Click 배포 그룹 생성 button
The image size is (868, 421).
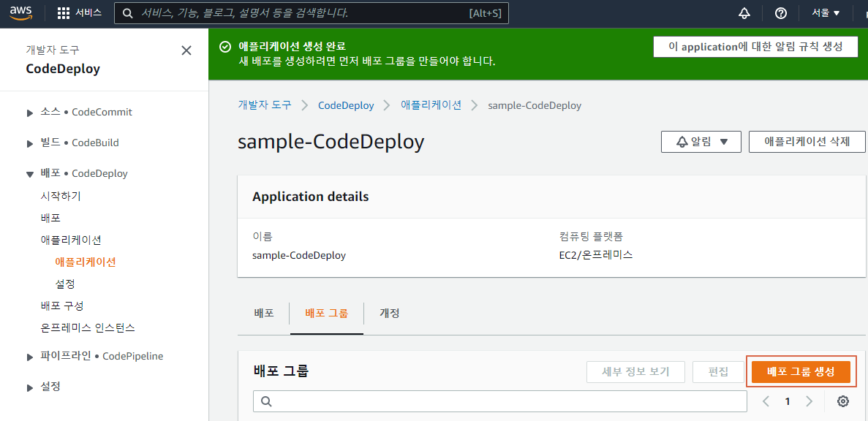tap(801, 372)
